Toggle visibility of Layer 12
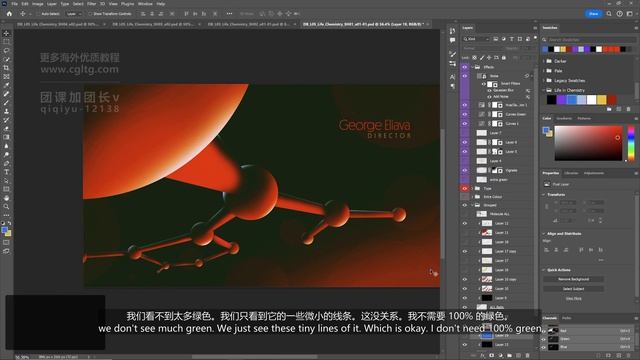The width and height of the screenshot is (640, 360). click(464, 223)
